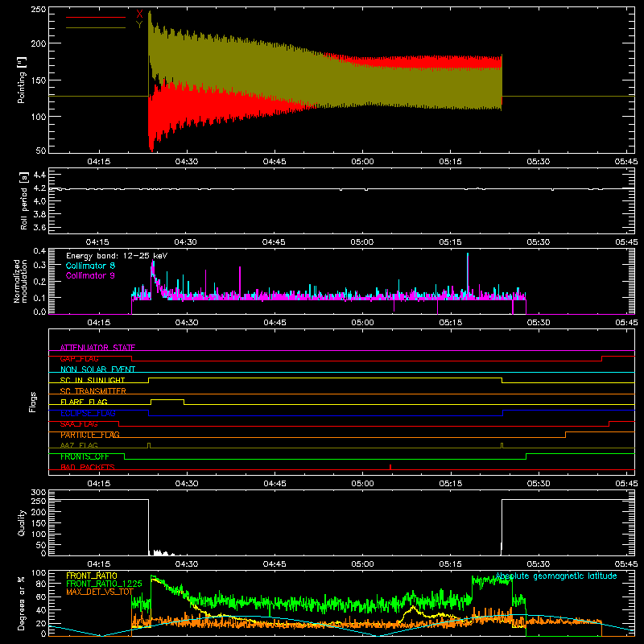Viewport: 644px width, 644px height.
Task: Click the raised FLARE_FLAG pulse segment
Action: coord(167,399)
